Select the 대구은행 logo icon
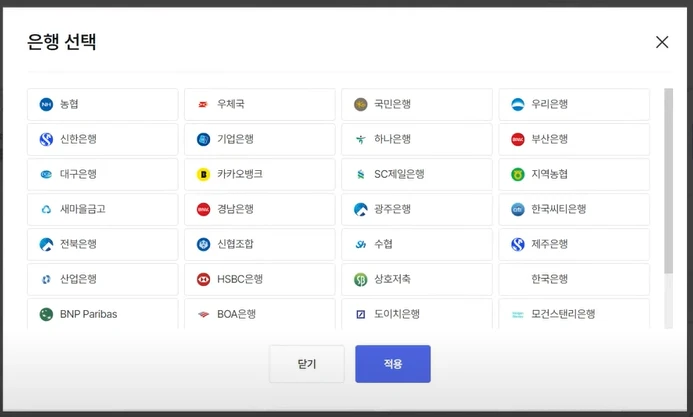The height and width of the screenshot is (417, 693). [46, 174]
